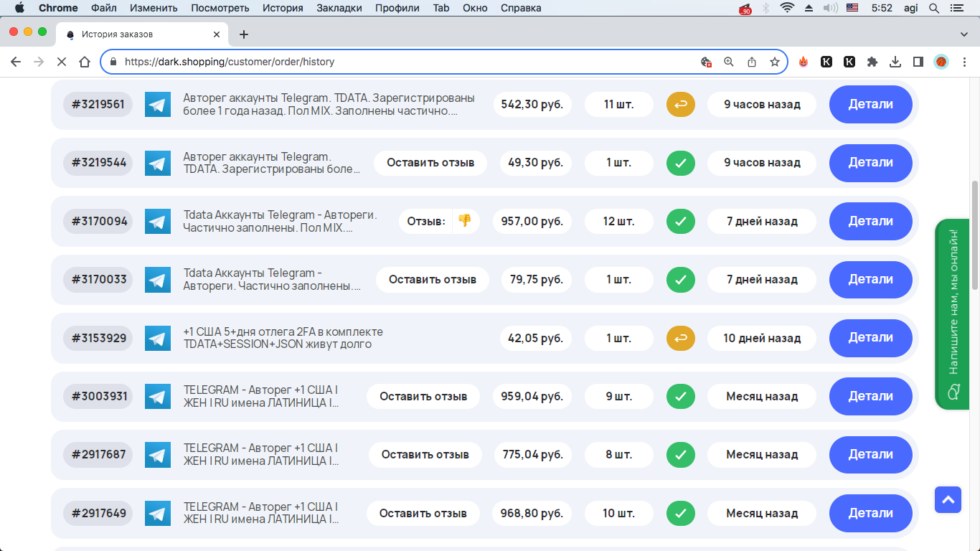
Task: Leave a review for order #3219544
Action: click(430, 163)
